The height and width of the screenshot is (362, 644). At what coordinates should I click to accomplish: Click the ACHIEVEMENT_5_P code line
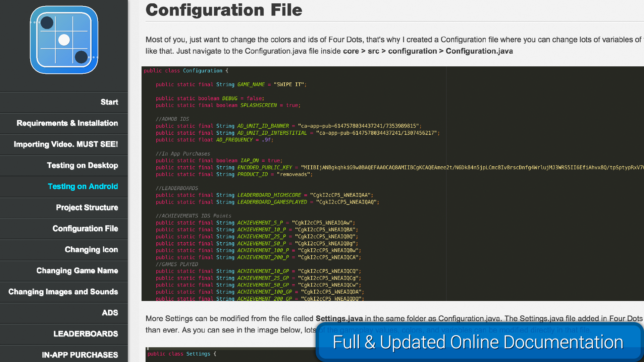tap(255, 223)
